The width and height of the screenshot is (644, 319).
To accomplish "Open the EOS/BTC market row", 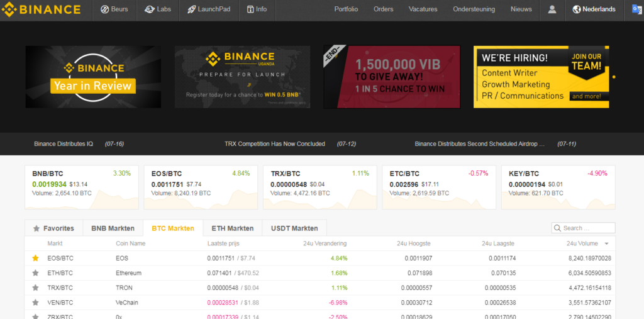I will [320, 258].
